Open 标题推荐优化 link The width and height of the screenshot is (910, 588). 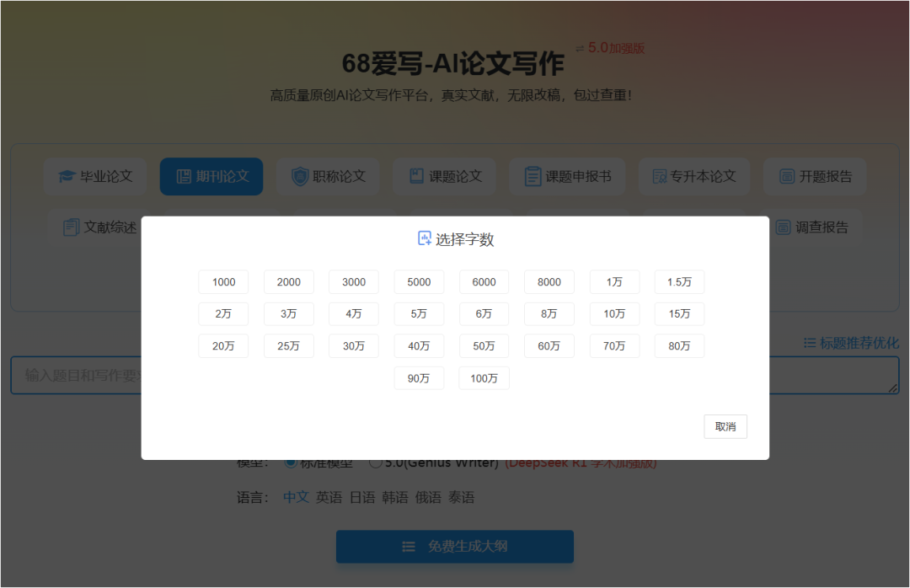coord(851,343)
